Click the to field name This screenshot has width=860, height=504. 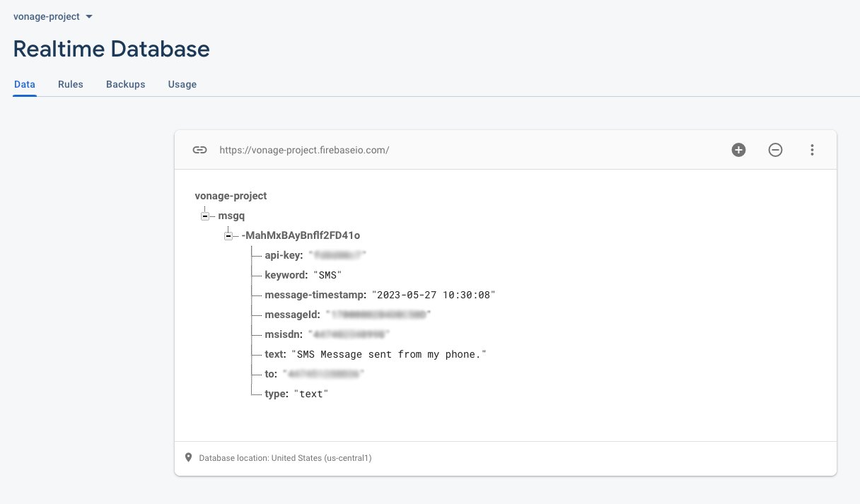[x=271, y=374]
